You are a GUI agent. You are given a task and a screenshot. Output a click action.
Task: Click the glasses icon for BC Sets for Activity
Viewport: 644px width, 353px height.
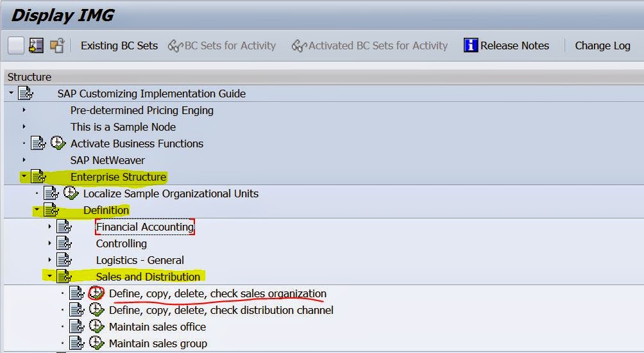[175, 46]
